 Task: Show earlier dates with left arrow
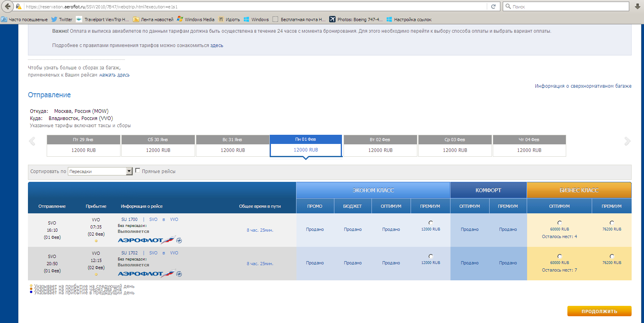(x=32, y=141)
